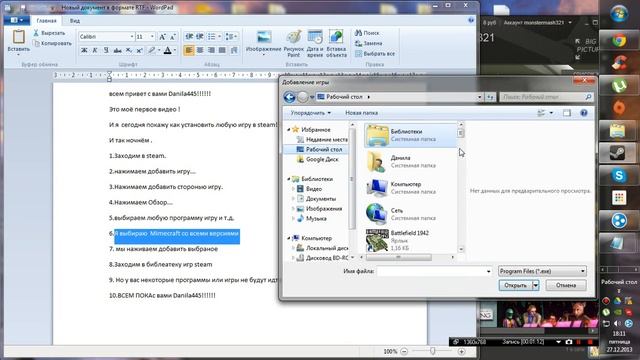Screen dimensions: 640x360
Task: Toggle italic (К) formatting
Action: 95,50
